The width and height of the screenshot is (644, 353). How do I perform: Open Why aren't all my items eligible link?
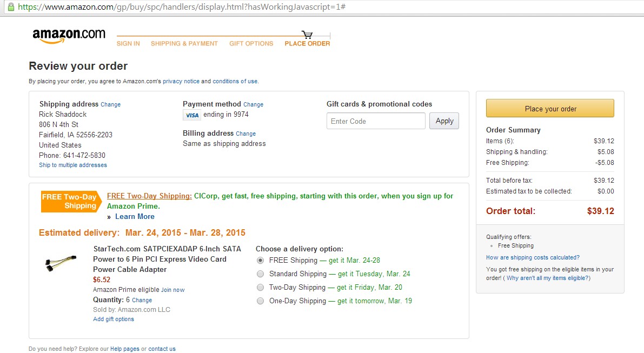548,278
